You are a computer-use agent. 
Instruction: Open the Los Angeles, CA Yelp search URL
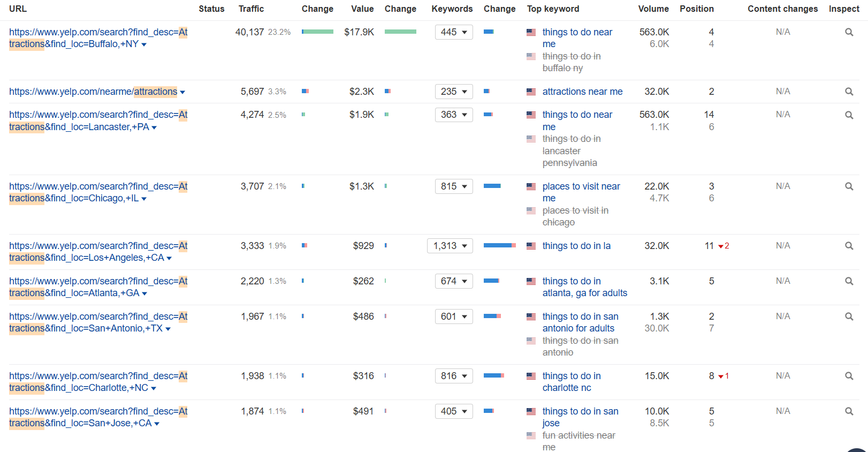coord(98,252)
